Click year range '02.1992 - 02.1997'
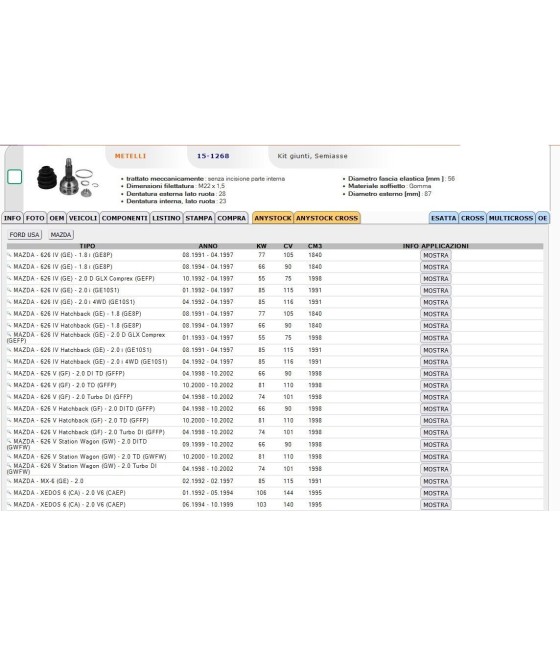 click(208, 481)
